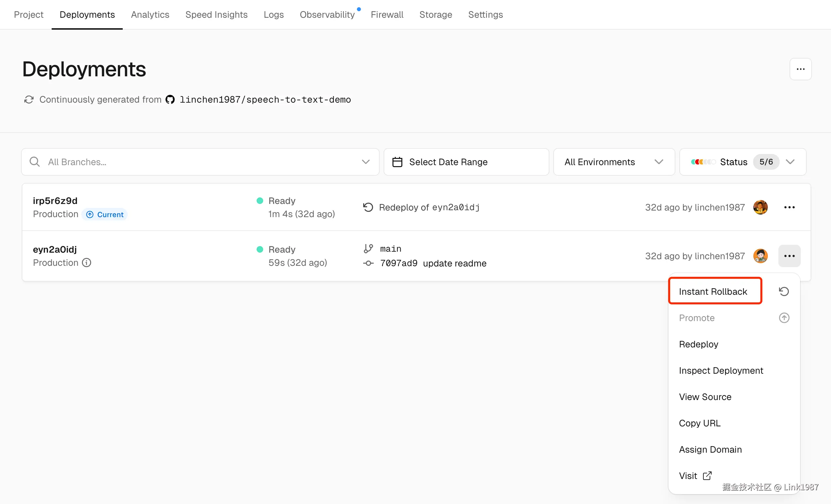Select the Deployments tab
Viewport: 831px width, 504px height.
pos(87,14)
